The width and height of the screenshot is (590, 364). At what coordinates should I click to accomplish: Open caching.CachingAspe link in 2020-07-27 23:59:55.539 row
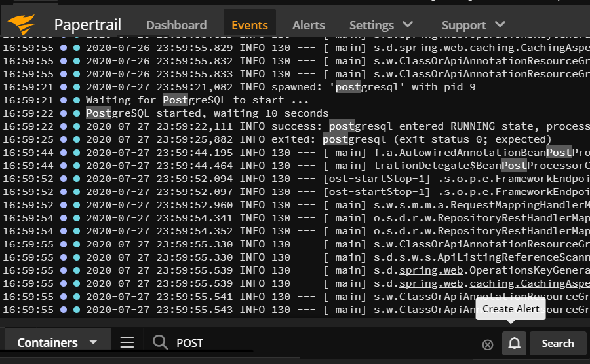click(530, 283)
